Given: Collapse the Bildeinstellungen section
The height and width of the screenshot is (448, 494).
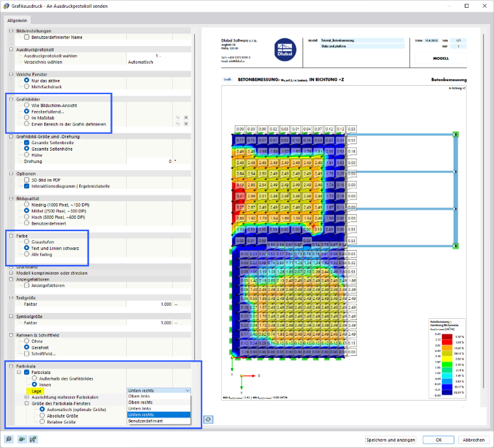Looking at the screenshot, I should pyautogui.click(x=11, y=31).
